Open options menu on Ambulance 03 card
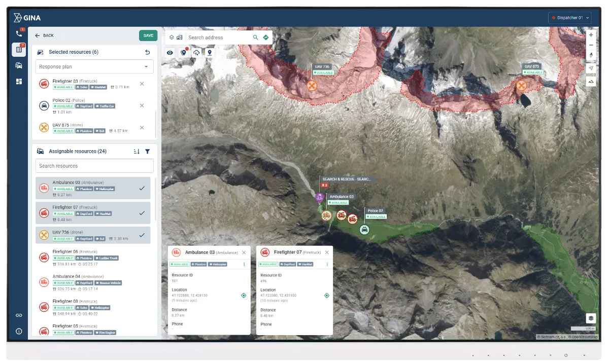Screen dimensions: 609x364 [244, 264]
